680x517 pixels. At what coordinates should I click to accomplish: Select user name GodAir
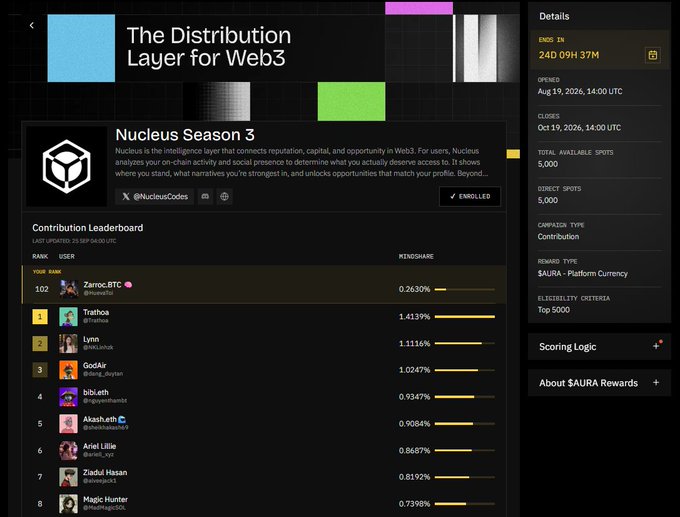pos(95,366)
